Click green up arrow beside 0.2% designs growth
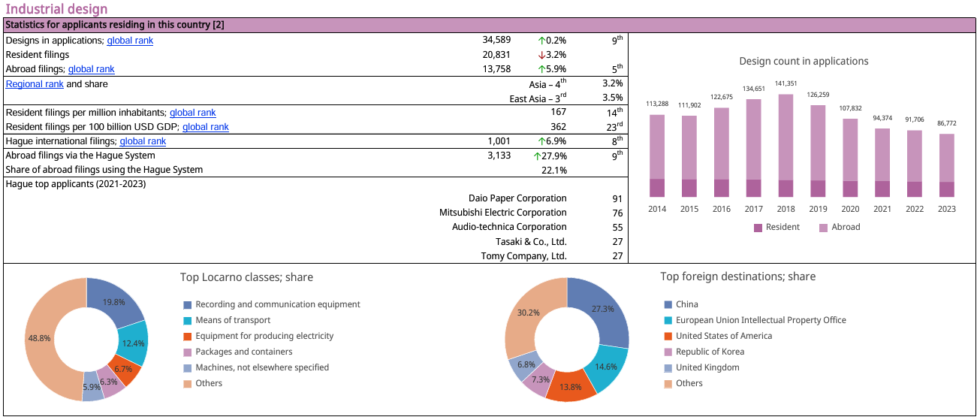The height and width of the screenshot is (420, 980). 541,41
